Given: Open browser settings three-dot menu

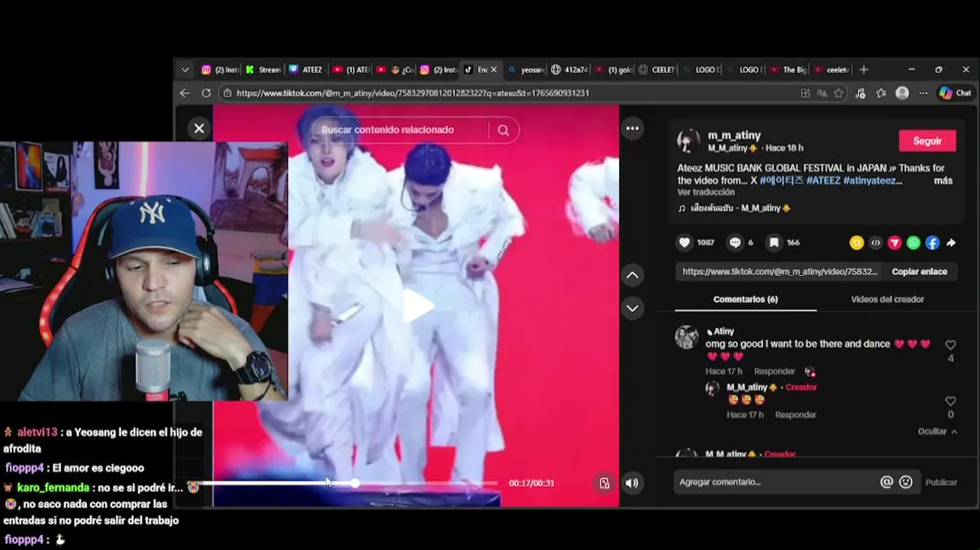Looking at the screenshot, I should (x=923, y=93).
